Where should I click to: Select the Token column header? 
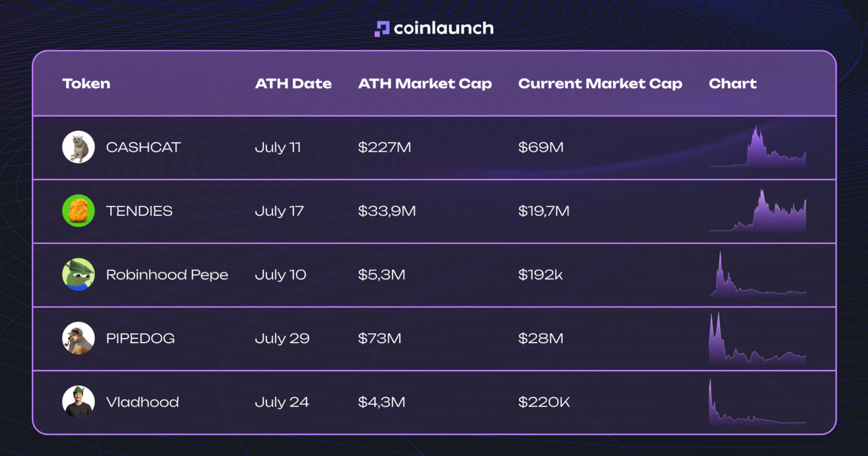pyautogui.click(x=86, y=84)
